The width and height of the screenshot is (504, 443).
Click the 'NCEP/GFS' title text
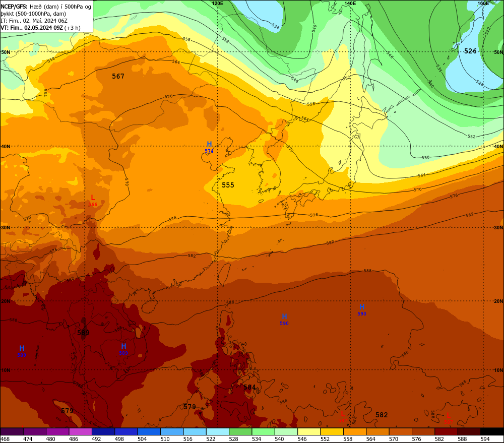point(14,7)
